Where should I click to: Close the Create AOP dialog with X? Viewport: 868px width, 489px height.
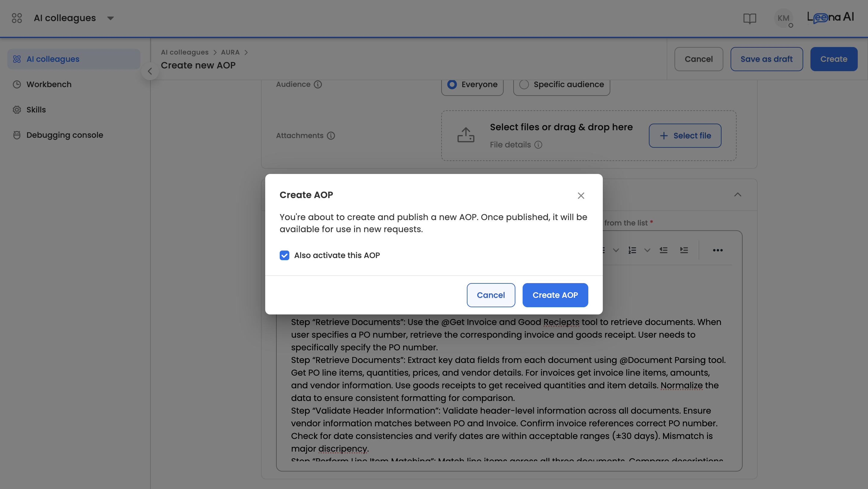point(580,195)
